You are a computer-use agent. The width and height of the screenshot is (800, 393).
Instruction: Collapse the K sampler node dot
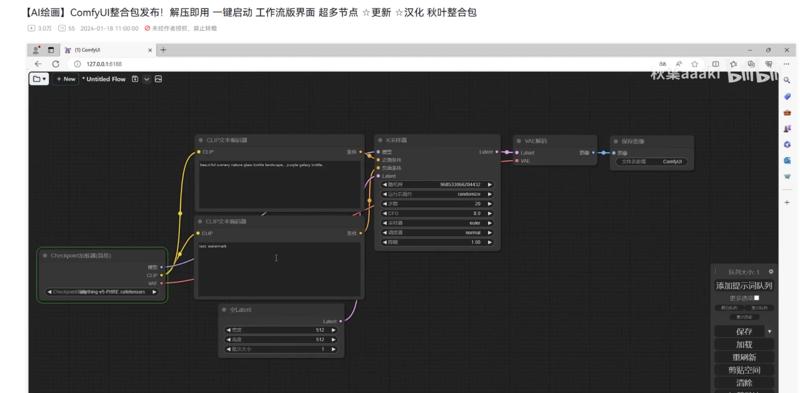(380, 140)
